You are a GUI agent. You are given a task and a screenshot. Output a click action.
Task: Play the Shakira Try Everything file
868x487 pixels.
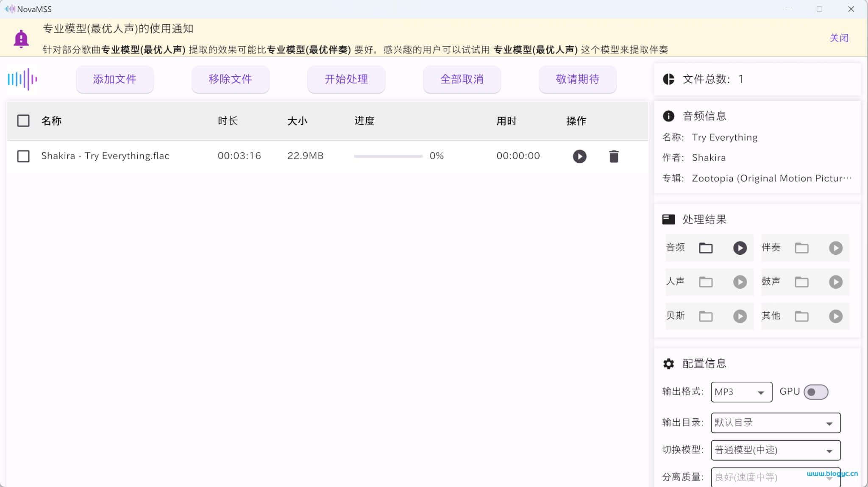579,156
